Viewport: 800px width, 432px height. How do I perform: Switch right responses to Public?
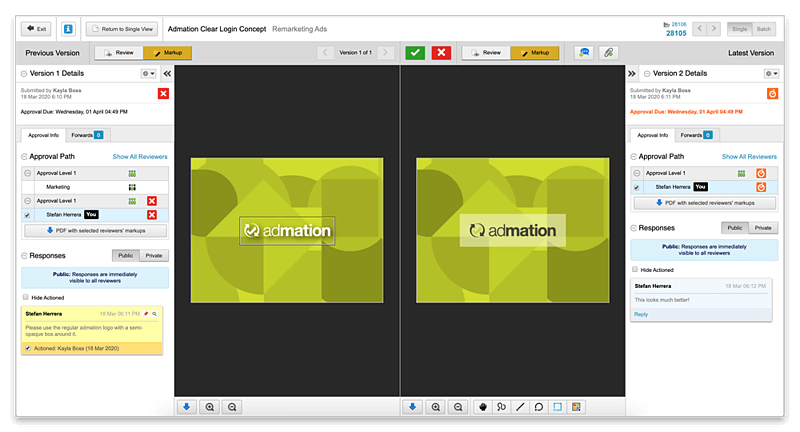tap(735, 228)
